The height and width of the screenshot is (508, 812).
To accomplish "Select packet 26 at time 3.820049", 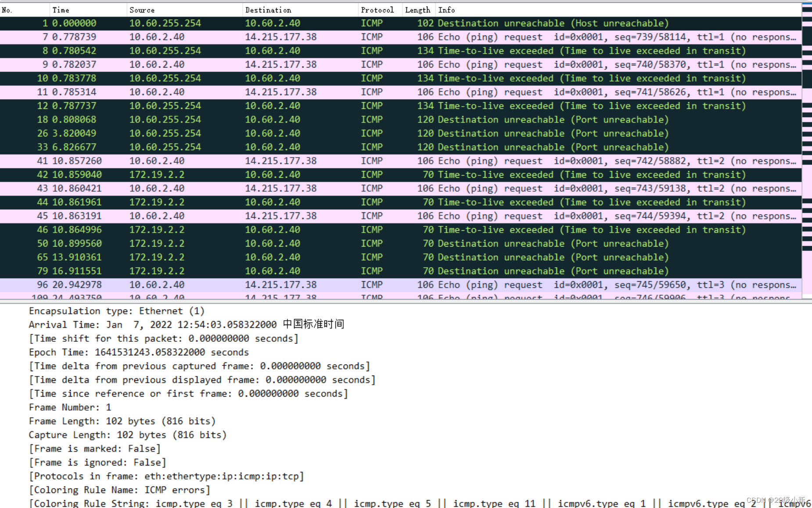I will point(401,133).
